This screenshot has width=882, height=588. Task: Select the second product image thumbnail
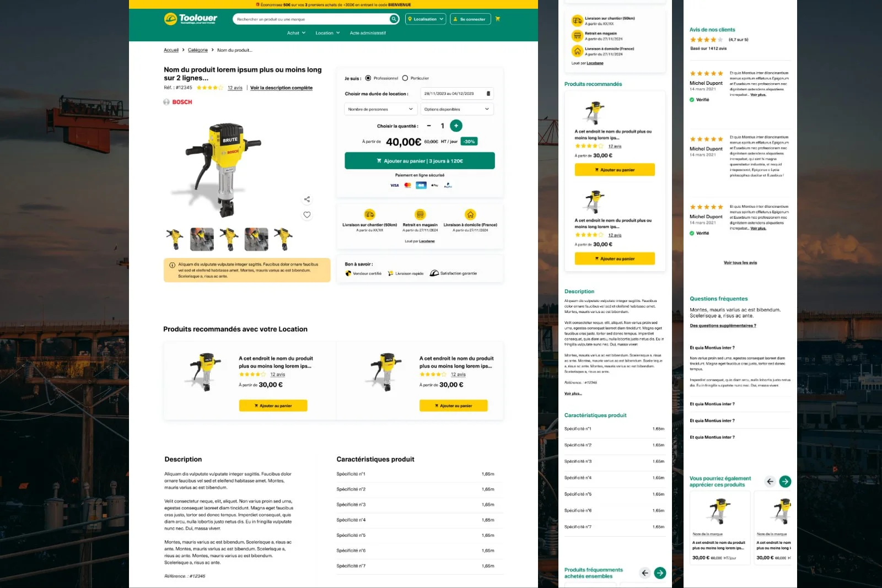pyautogui.click(x=202, y=238)
